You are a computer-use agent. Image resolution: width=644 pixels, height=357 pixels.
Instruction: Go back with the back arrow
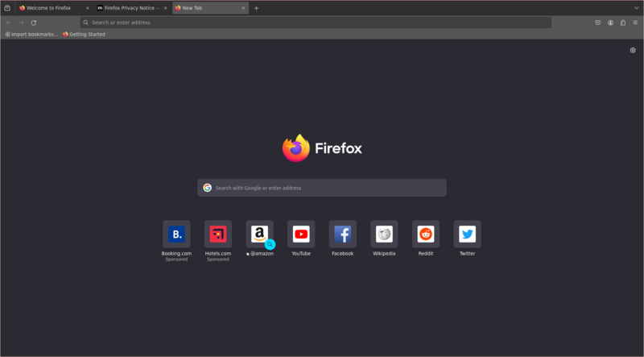tap(9, 23)
